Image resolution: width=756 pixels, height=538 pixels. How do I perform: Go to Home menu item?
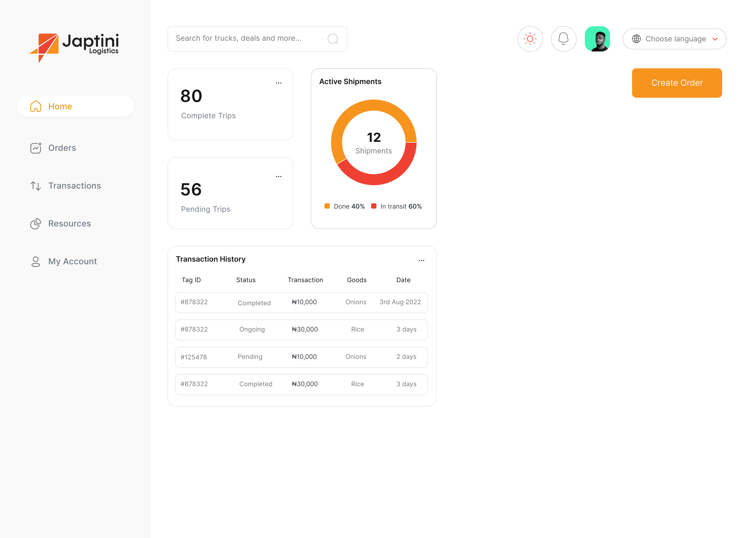click(75, 106)
